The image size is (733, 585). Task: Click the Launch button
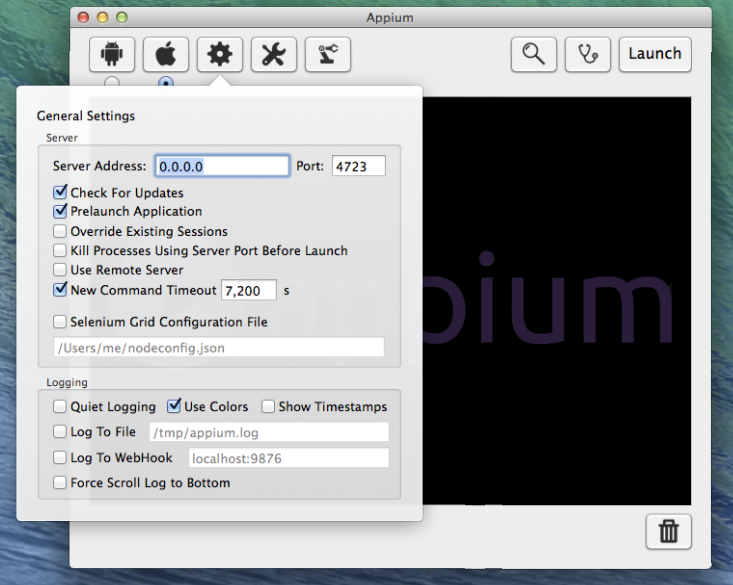655,54
